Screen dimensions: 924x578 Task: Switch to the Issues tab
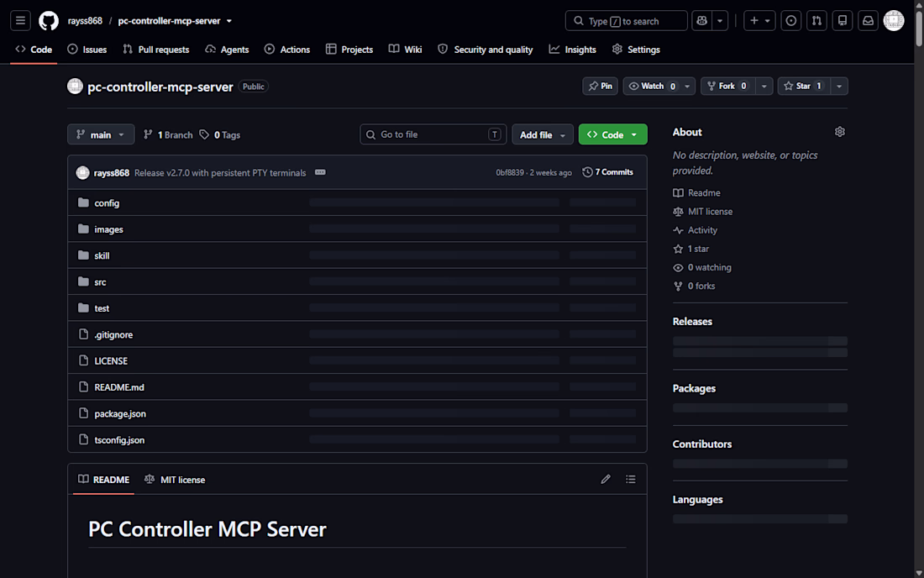[x=87, y=50]
